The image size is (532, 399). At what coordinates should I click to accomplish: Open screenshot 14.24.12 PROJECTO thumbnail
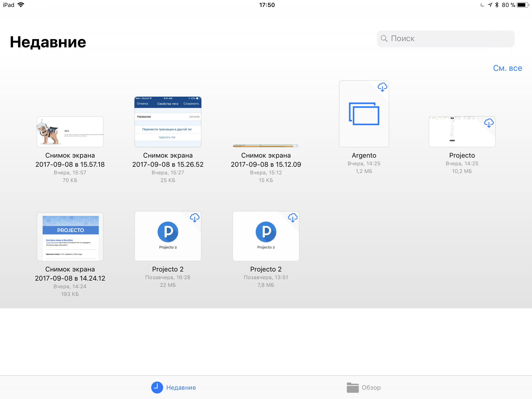pyautogui.click(x=70, y=237)
